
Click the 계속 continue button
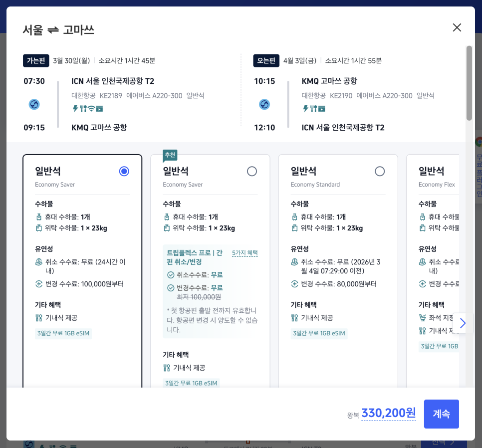tap(441, 414)
